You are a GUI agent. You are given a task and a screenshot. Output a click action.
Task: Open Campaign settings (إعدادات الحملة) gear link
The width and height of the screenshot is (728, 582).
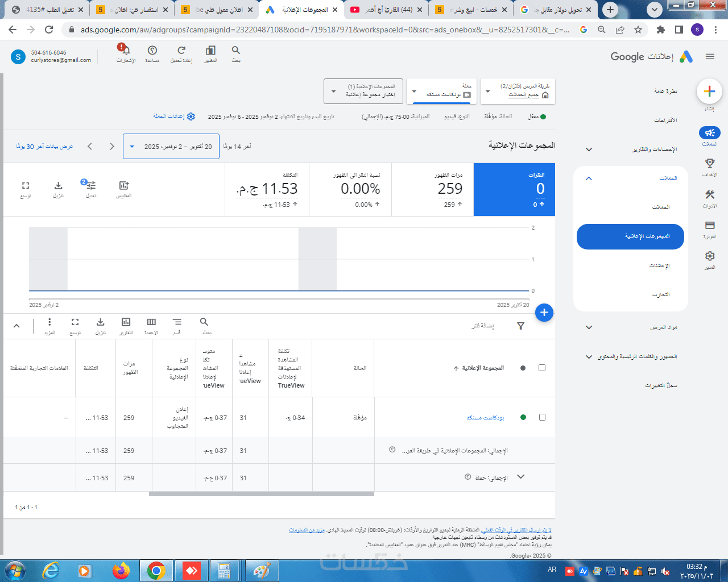(174, 116)
